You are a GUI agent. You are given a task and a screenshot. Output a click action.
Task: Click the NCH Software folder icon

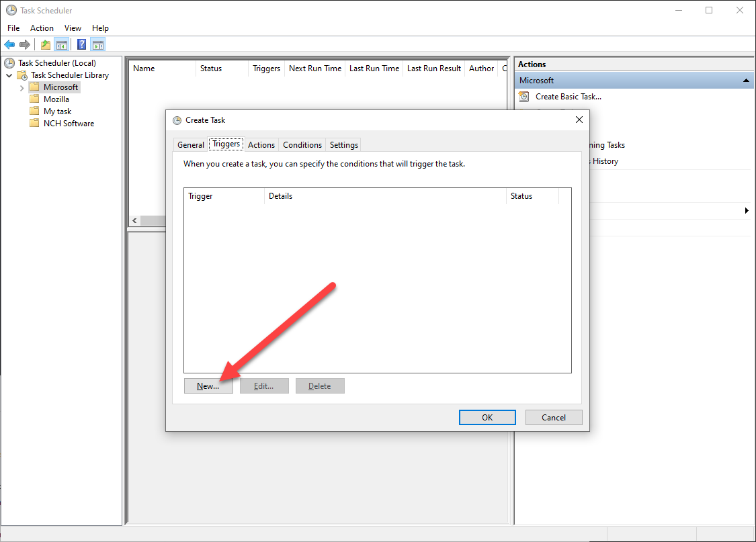click(x=34, y=123)
